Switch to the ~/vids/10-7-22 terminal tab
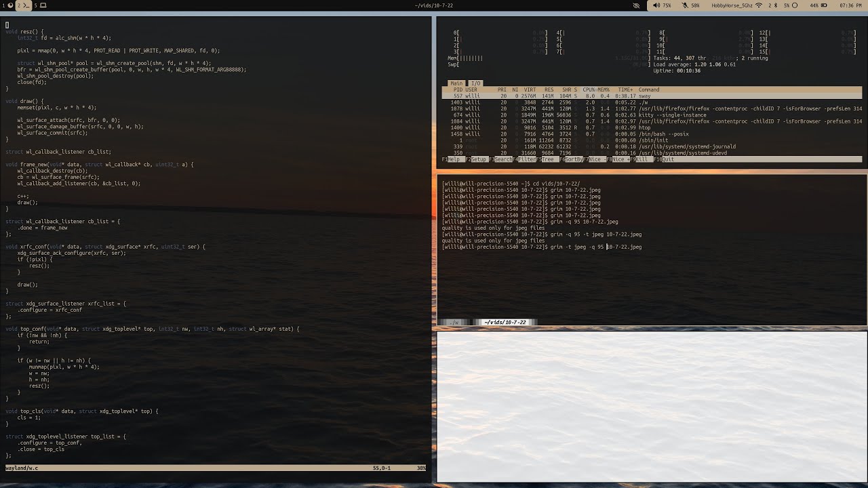868x488 pixels. click(505, 323)
